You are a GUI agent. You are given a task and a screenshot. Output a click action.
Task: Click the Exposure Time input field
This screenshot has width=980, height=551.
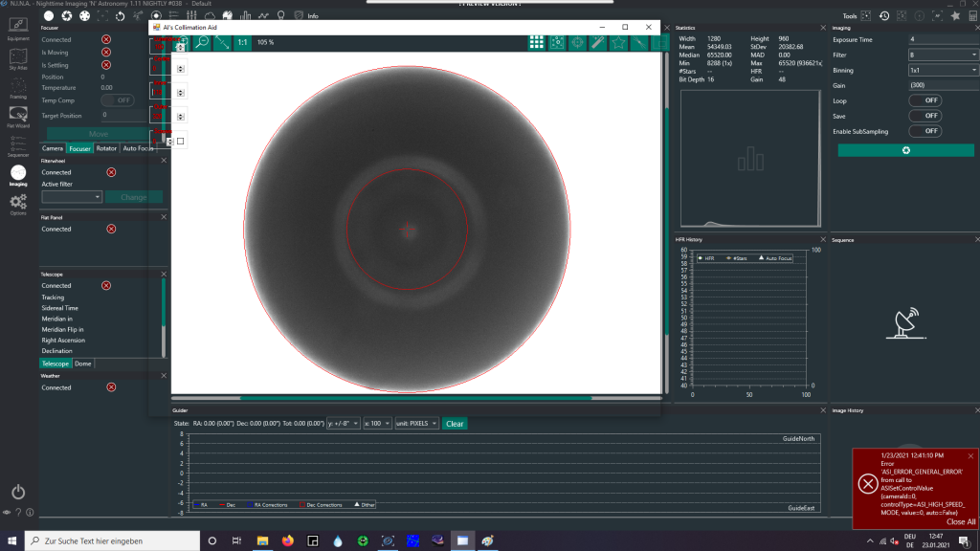point(943,40)
